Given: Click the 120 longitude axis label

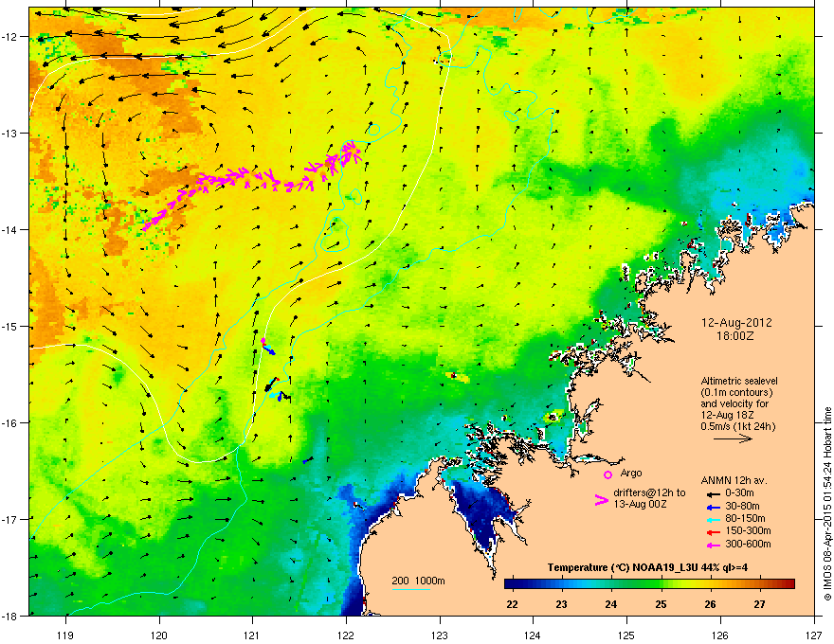Looking at the screenshot, I should [159, 635].
